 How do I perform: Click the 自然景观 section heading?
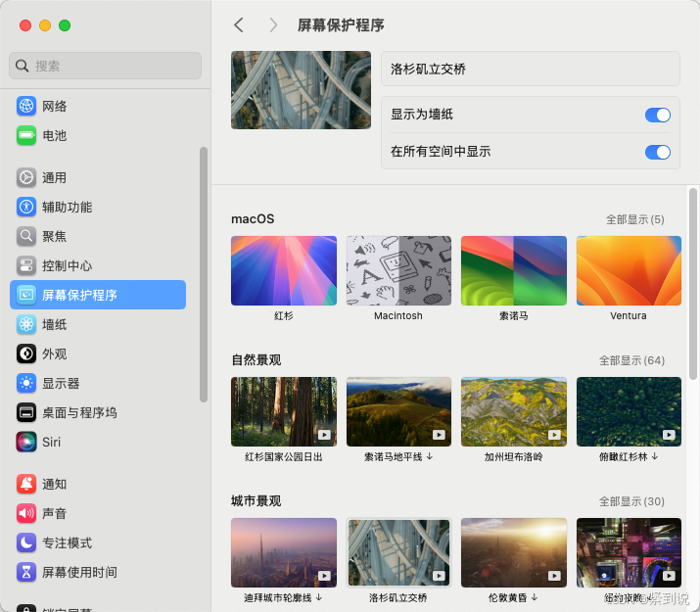click(x=257, y=359)
